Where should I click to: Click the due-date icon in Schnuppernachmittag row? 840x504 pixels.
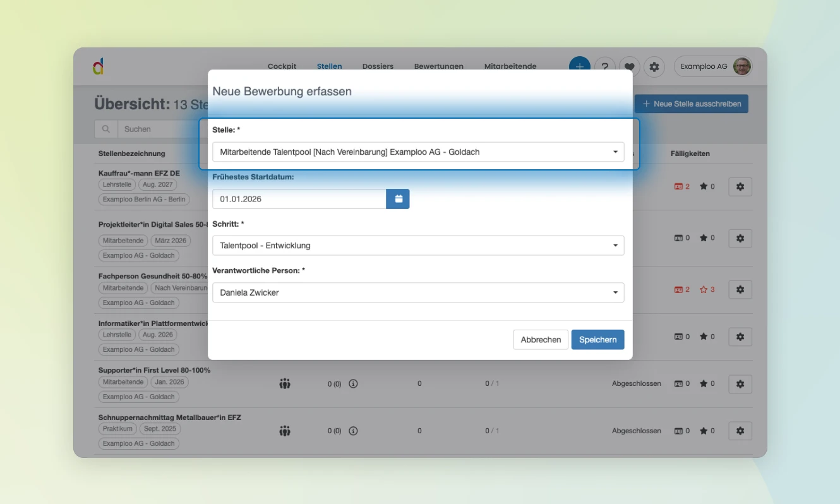679,431
